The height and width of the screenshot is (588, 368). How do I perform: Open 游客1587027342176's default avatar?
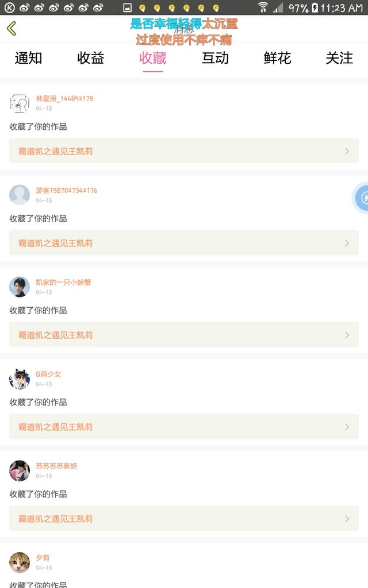pos(20,195)
